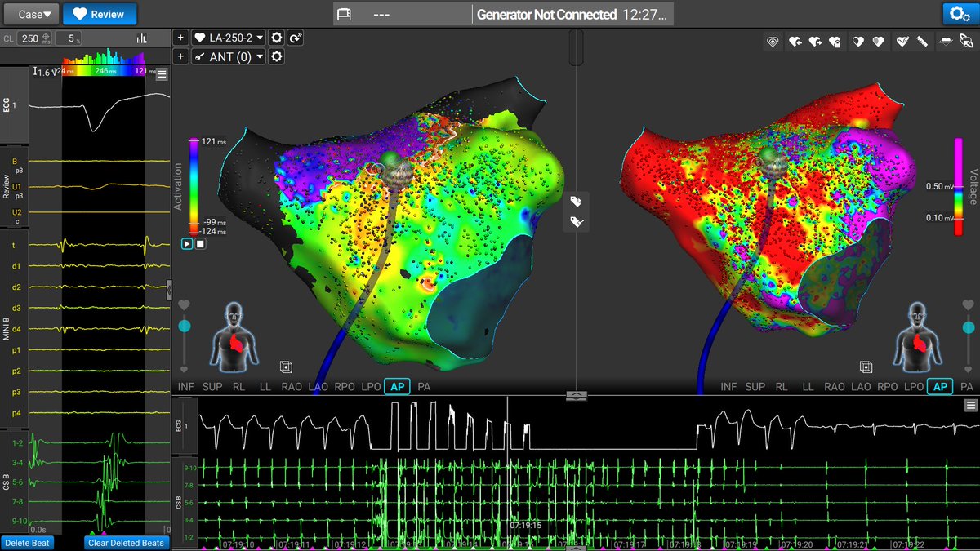Select the heart edit pencil tool
This screenshot has width=980, height=551.
[x=902, y=42]
